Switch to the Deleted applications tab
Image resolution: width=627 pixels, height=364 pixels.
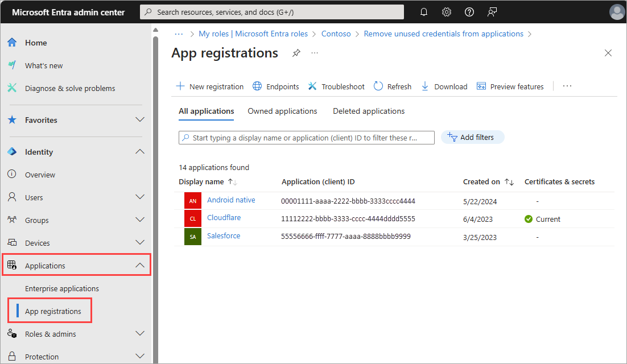pos(368,111)
